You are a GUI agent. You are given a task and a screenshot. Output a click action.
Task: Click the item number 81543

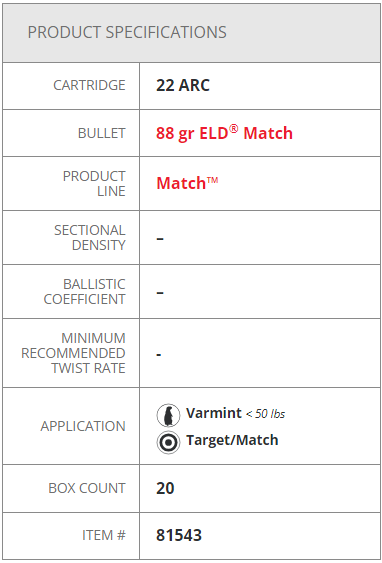tap(179, 535)
